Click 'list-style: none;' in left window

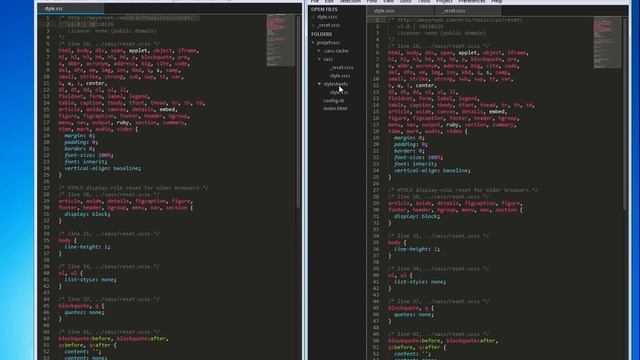(x=91, y=280)
